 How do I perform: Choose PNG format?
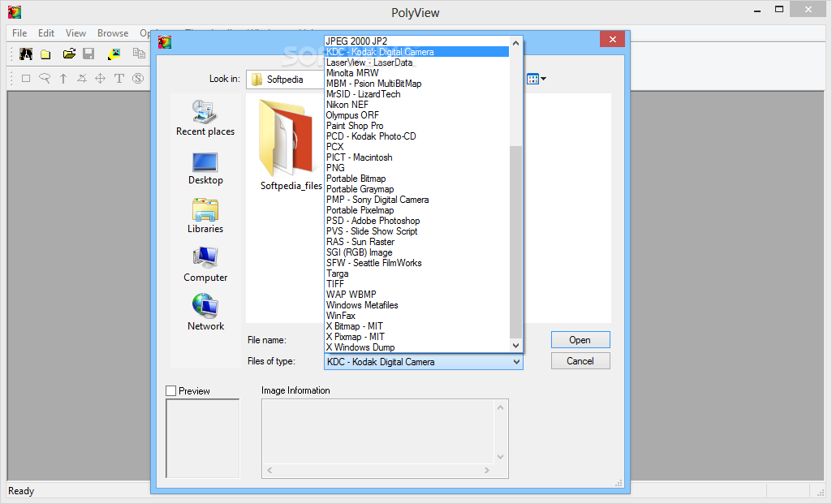click(x=416, y=168)
